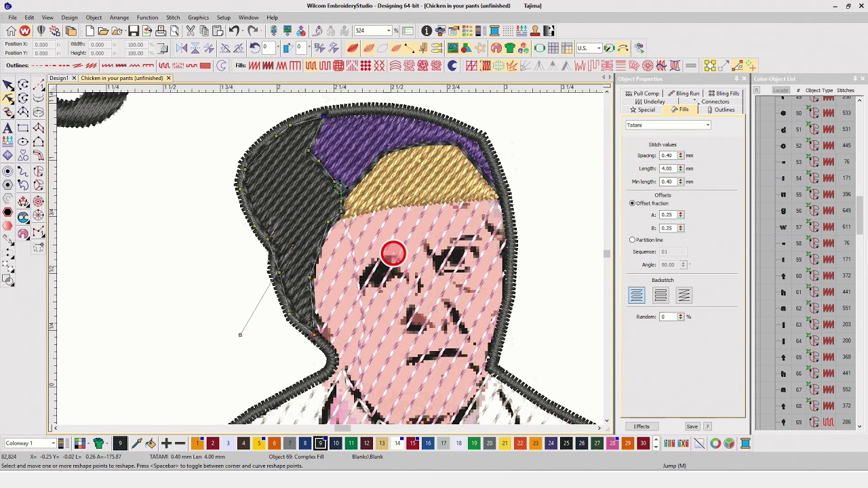The image size is (868, 488).
Task: Click the Reshape tool in left toolbox
Action: (7, 98)
